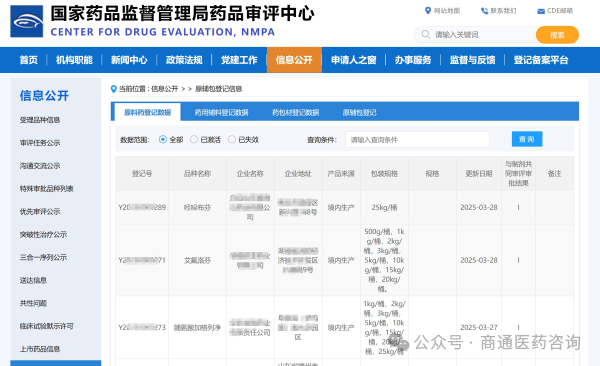
Task: Open the 信息公开 navigation item
Action: [x=294, y=60]
